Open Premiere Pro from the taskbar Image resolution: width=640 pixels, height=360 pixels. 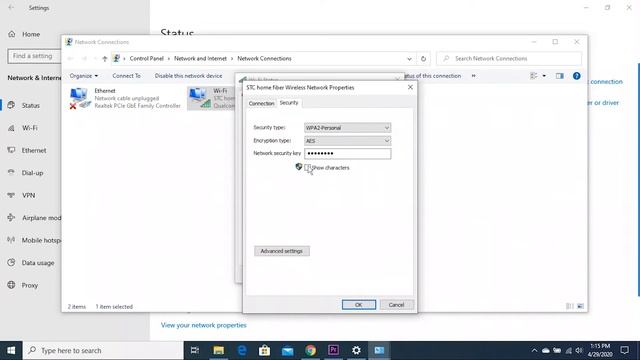(333, 350)
